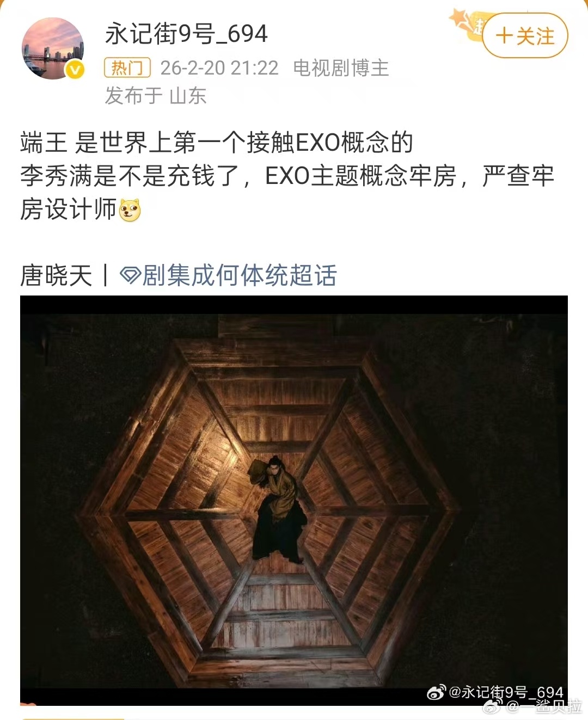Image resolution: width=588 pixels, height=720 pixels.
Task: Click the plus sign on 关注 button
Action: coord(504,36)
